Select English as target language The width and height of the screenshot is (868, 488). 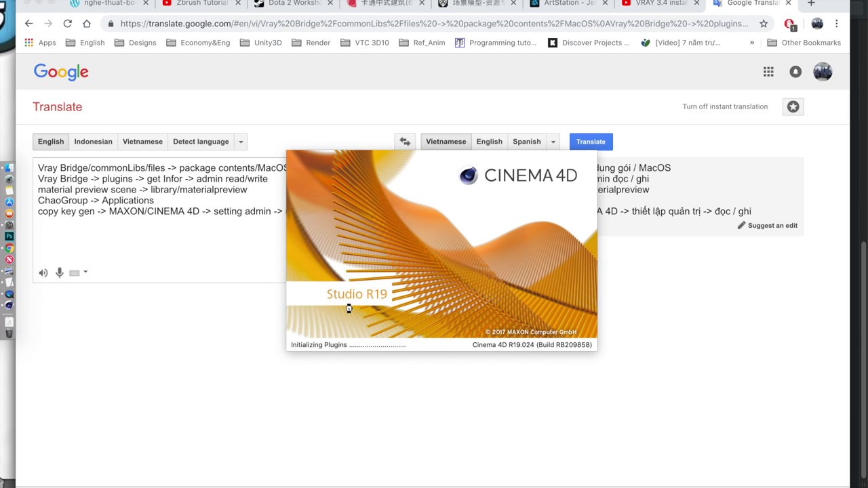pos(490,142)
